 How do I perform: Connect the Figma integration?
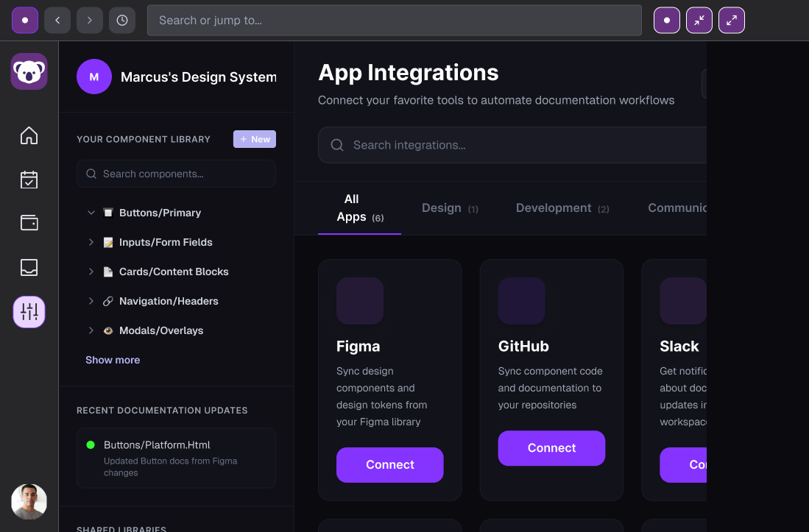[x=389, y=465]
